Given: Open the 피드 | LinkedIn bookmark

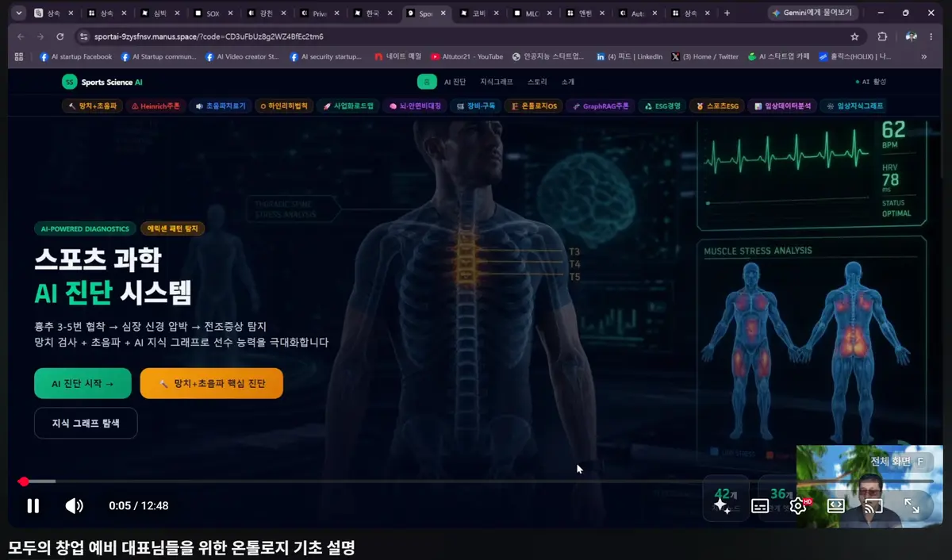Looking at the screenshot, I should [629, 56].
